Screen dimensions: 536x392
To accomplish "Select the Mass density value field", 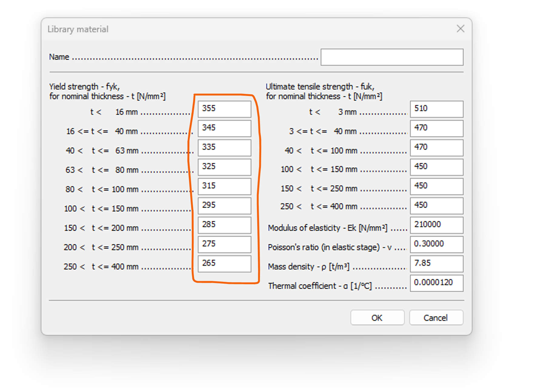I will (x=437, y=264).
